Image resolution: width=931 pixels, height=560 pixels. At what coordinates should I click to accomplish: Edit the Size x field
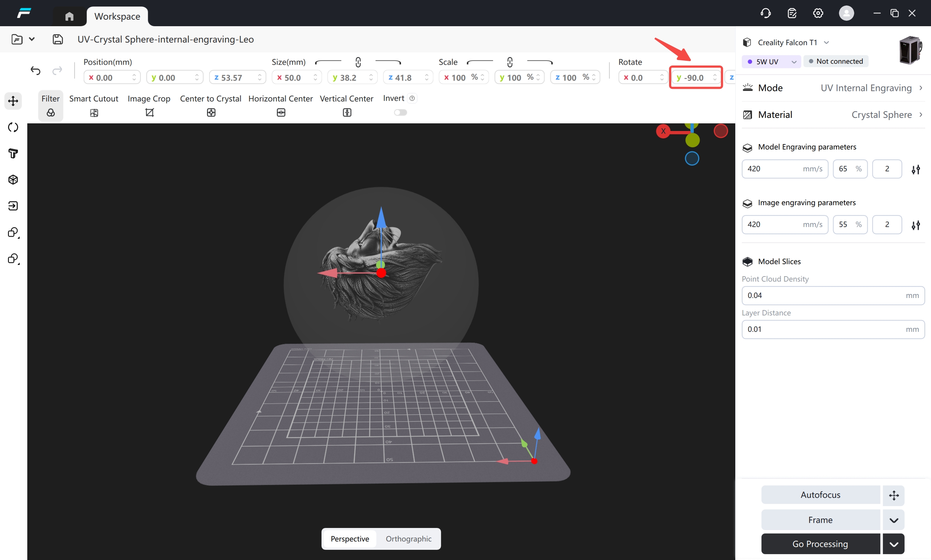pyautogui.click(x=297, y=78)
